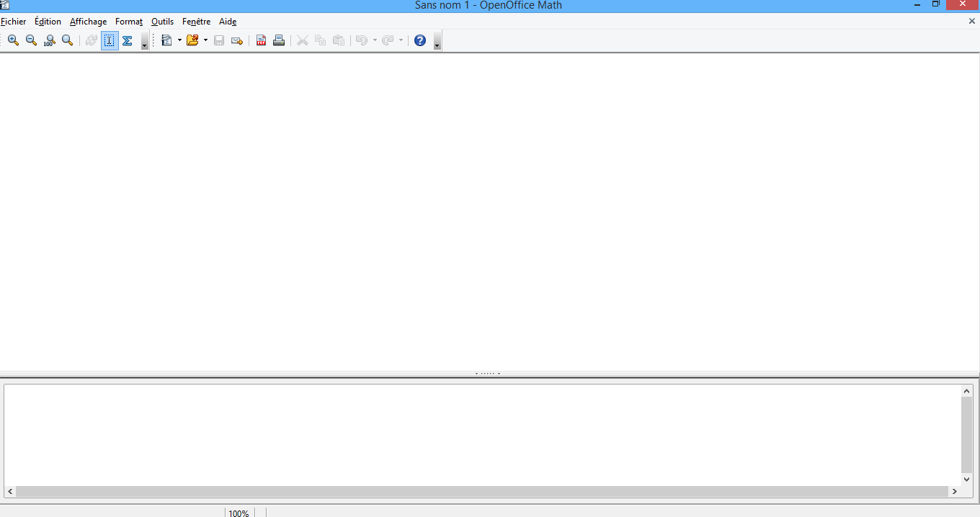Screen dimensions: 980x517
Task: Click the editor horizontal scrollbar thumb
Action: point(482,492)
